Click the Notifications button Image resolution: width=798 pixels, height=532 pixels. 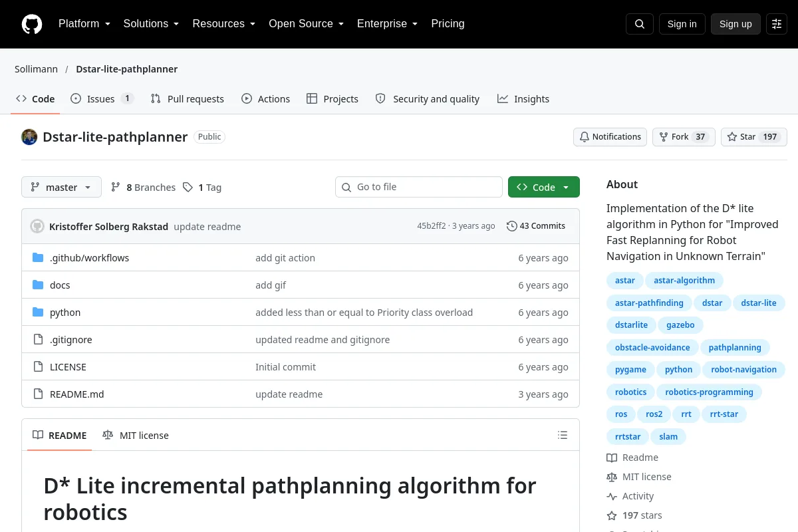coord(610,137)
